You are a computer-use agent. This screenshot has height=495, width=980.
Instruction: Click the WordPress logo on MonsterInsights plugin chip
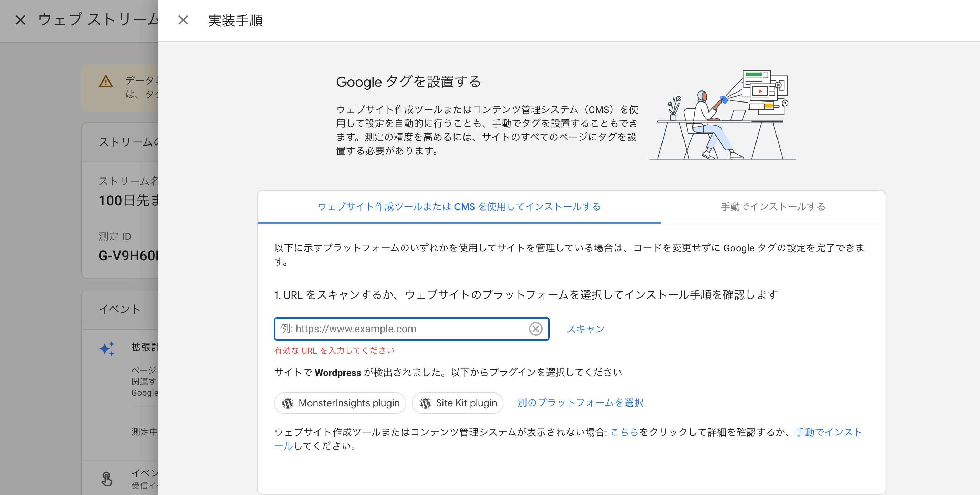(x=288, y=403)
